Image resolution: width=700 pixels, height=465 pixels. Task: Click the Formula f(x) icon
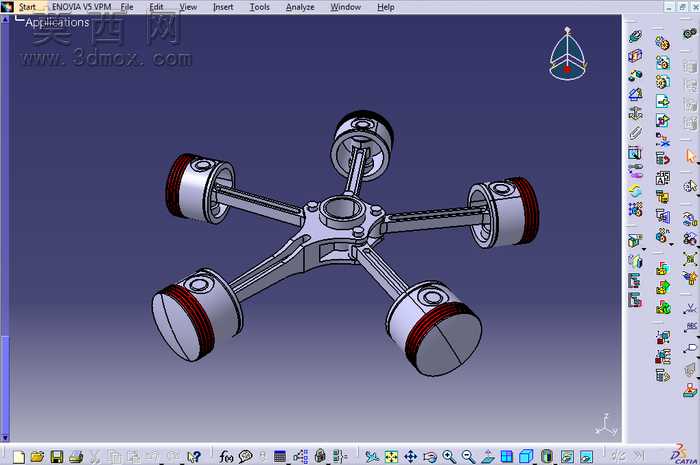(x=226, y=456)
